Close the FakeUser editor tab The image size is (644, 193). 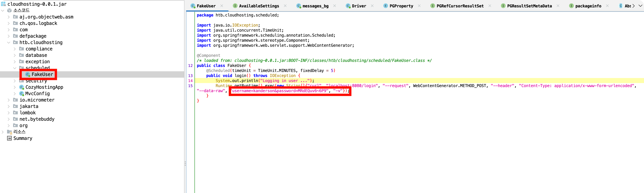[222, 6]
